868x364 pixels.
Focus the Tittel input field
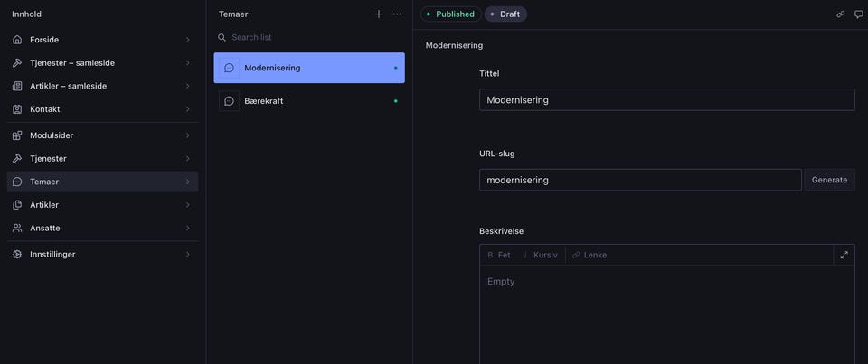point(666,100)
